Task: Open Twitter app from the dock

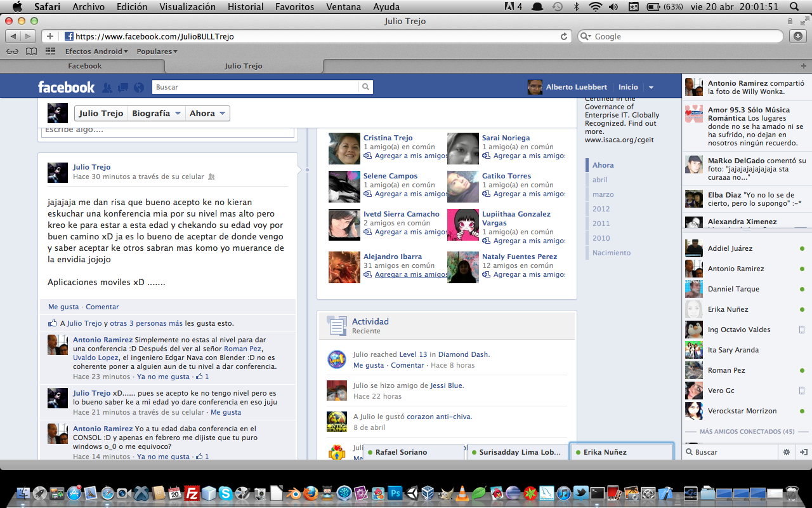Action: 580,493
